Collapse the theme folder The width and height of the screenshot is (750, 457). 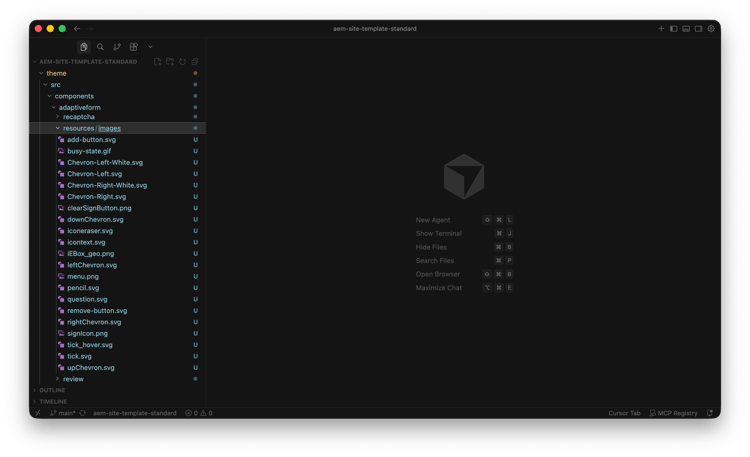pyautogui.click(x=41, y=73)
